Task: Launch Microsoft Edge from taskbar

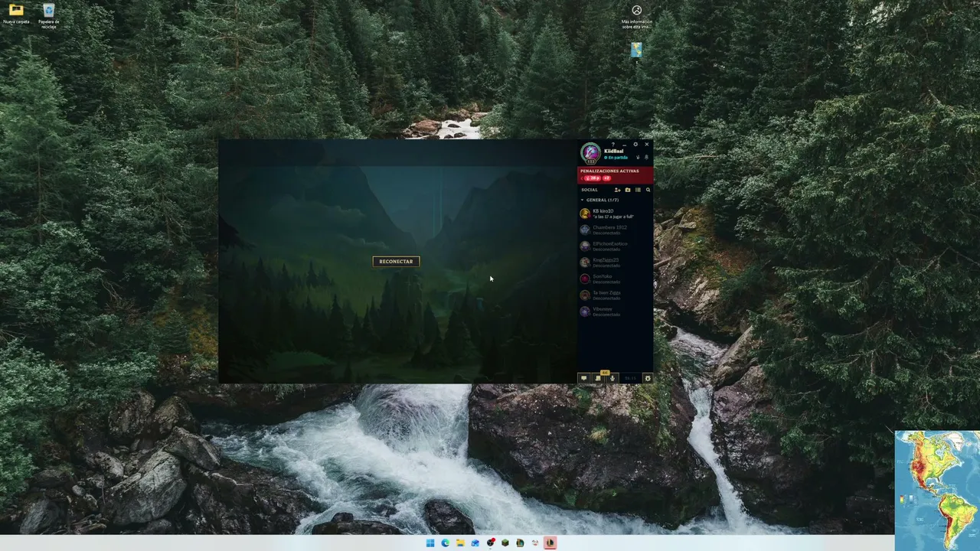Action: tap(445, 543)
